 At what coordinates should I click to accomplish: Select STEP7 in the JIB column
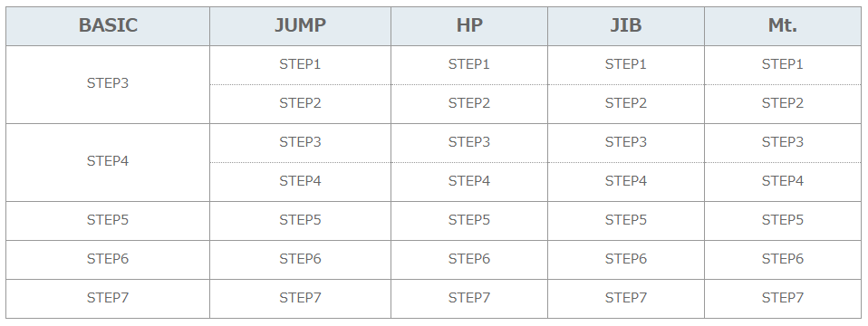pyautogui.click(x=626, y=298)
